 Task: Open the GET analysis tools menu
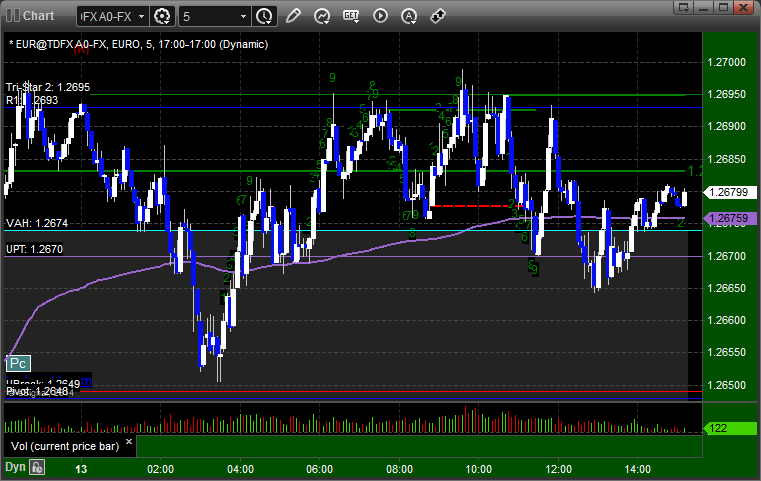pyautogui.click(x=351, y=16)
